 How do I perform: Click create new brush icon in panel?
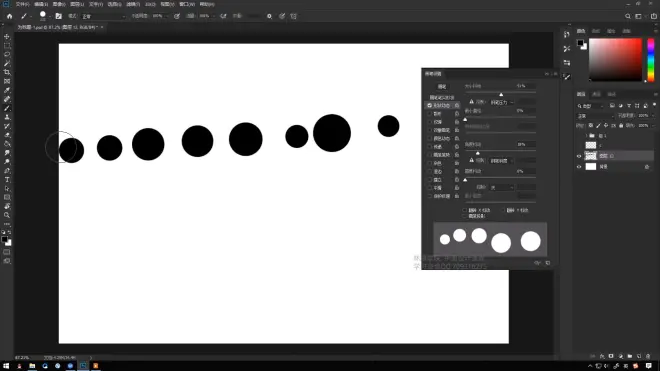tap(548, 263)
